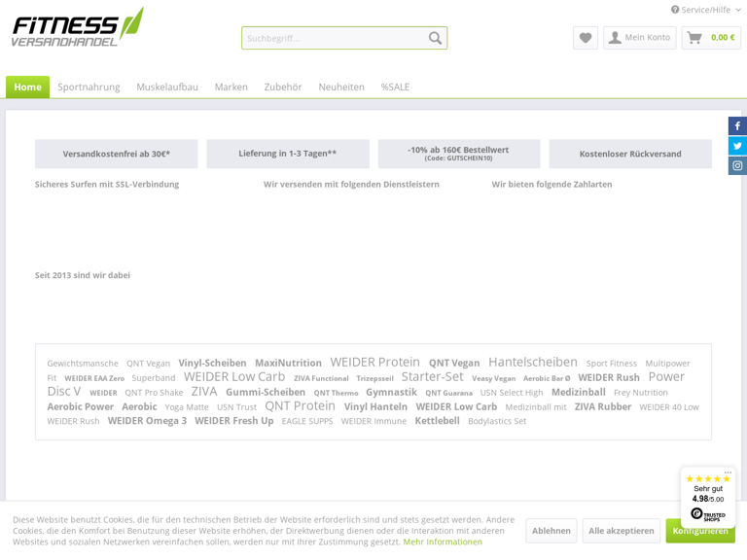This screenshot has height=560, width=747.
Task: Open the Gewichtsmansche tag link
Action: click(83, 364)
